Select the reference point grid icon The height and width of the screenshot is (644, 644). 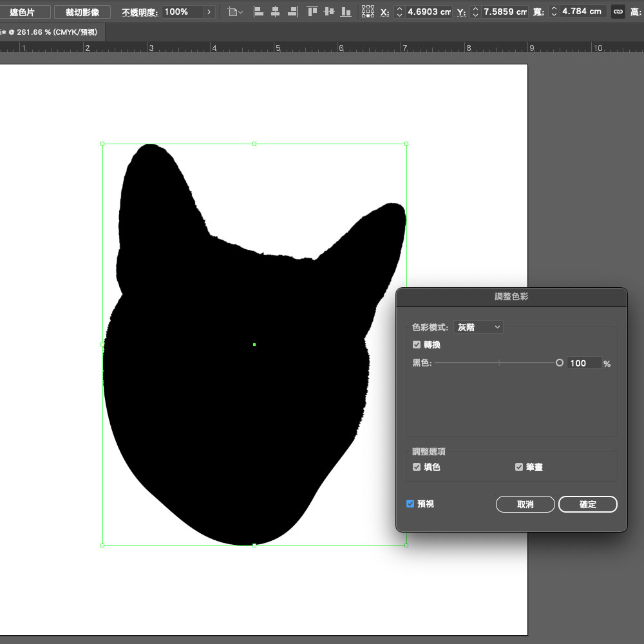(368, 12)
